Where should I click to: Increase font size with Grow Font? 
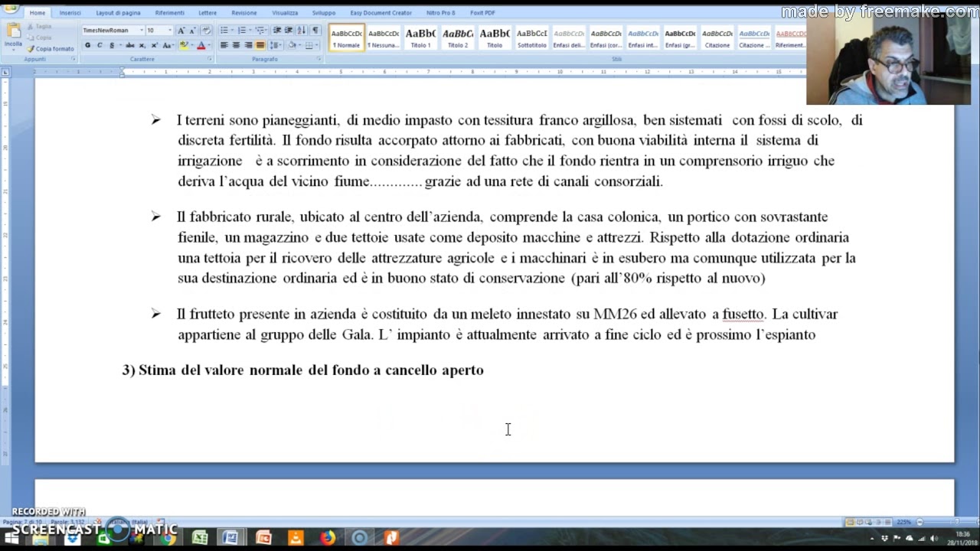click(181, 31)
